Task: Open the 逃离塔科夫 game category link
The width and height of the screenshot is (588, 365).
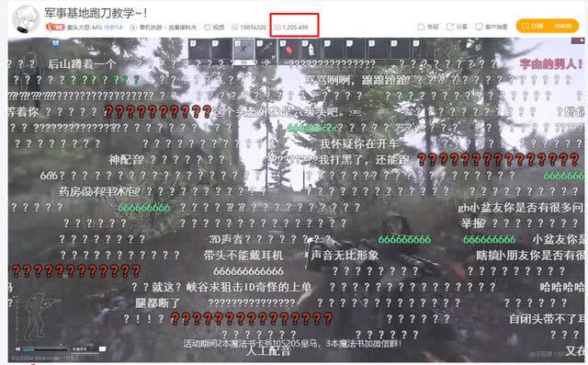Action: [x=182, y=27]
